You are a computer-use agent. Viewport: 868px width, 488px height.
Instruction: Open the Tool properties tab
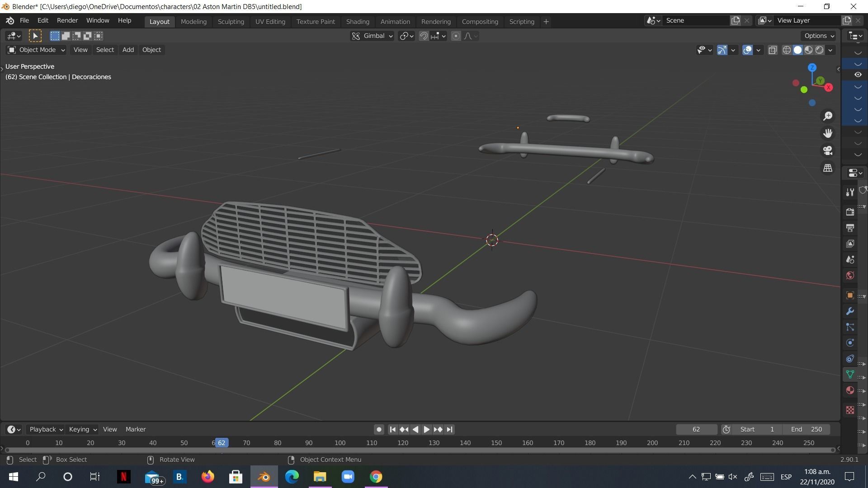(850, 192)
